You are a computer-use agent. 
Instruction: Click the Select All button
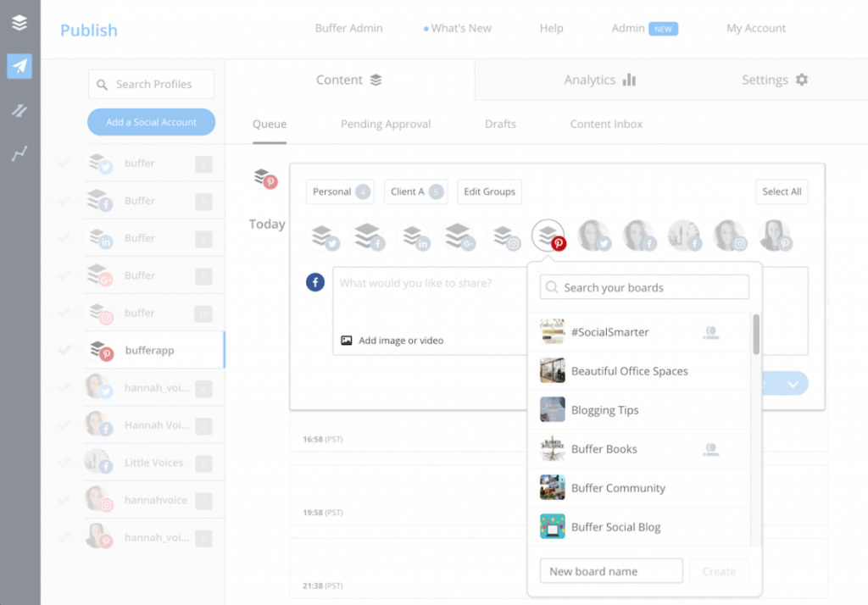[x=782, y=191]
